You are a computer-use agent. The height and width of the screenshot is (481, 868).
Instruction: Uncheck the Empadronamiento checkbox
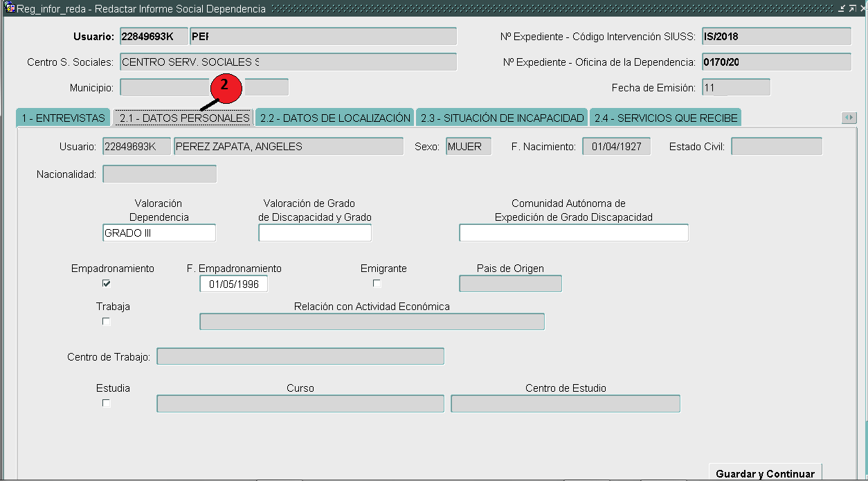(x=107, y=283)
